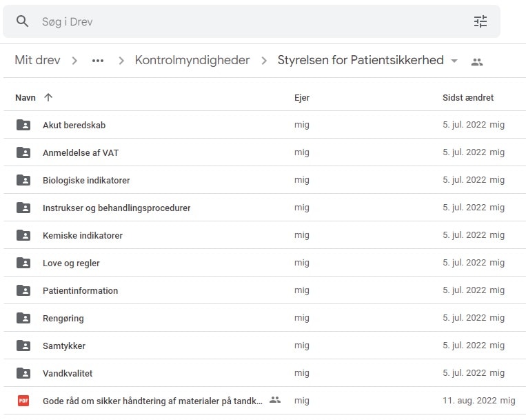Go to Mit drev breadcrumb
Screen dimensions: 526x420
point(37,60)
